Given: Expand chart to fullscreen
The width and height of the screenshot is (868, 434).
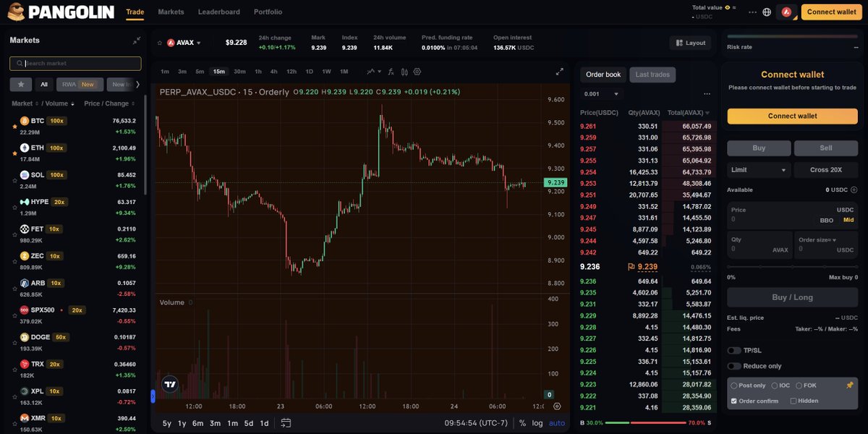Looking at the screenshot, I should click(559, 72).
